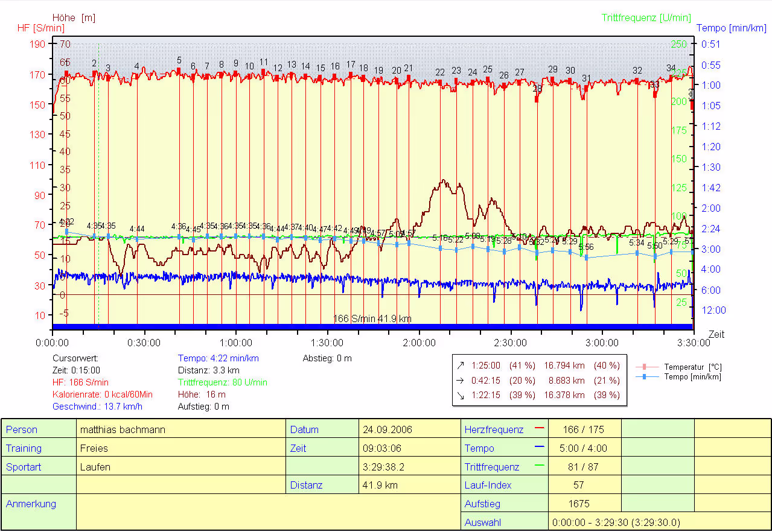Click the cursor value 'HF: 166 S/min'
Image resolution: width=772 pixels, height=532 pixels.
pos(81,382)
